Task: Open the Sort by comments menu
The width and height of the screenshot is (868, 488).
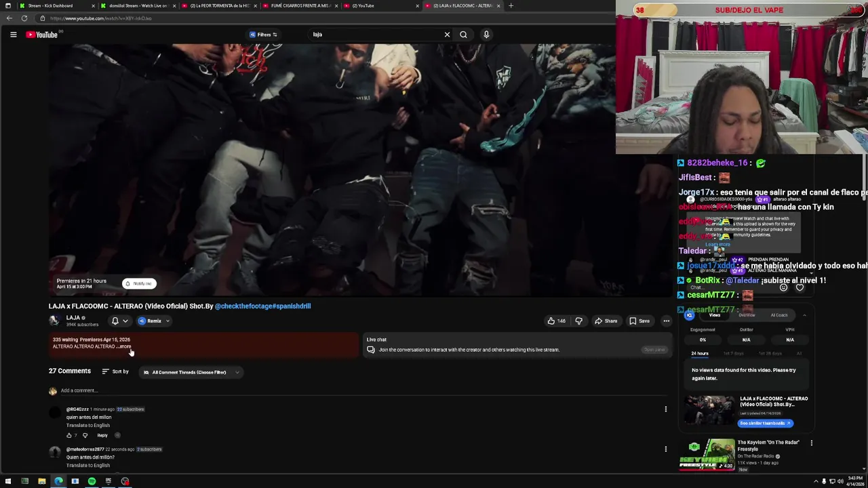Action: [115, 371]
